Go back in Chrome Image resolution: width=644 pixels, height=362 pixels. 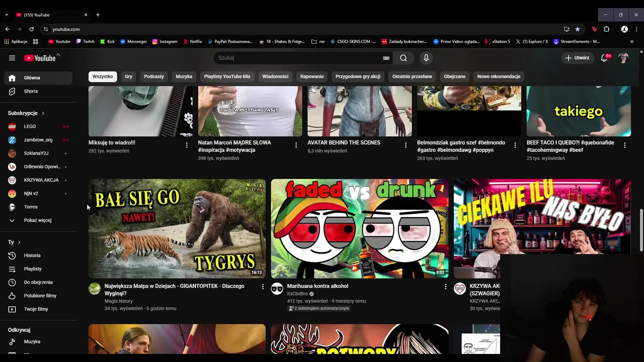coord(7,29)
